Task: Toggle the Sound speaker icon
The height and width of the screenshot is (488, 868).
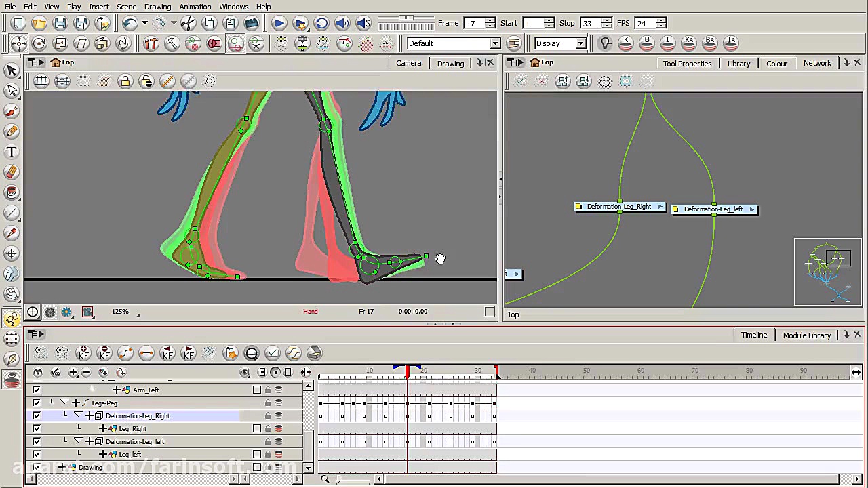Action: (x=342, y=24)
